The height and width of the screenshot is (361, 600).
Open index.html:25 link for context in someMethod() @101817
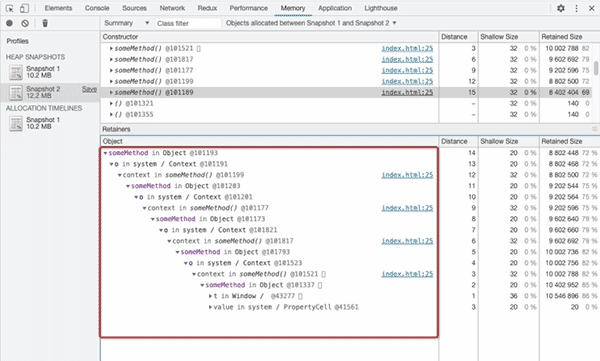point(407,241)
